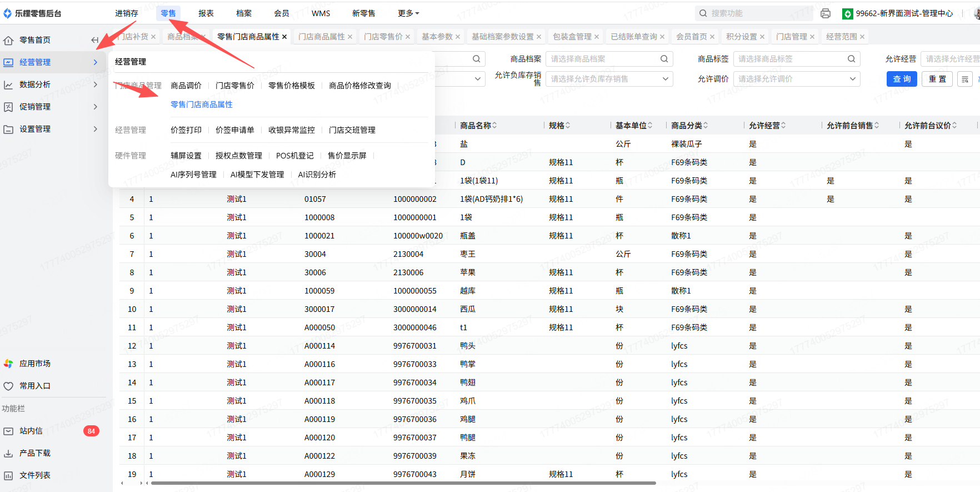
Task: Open 文件列表 in the sidebar
Action: click(x=35, y=475)
